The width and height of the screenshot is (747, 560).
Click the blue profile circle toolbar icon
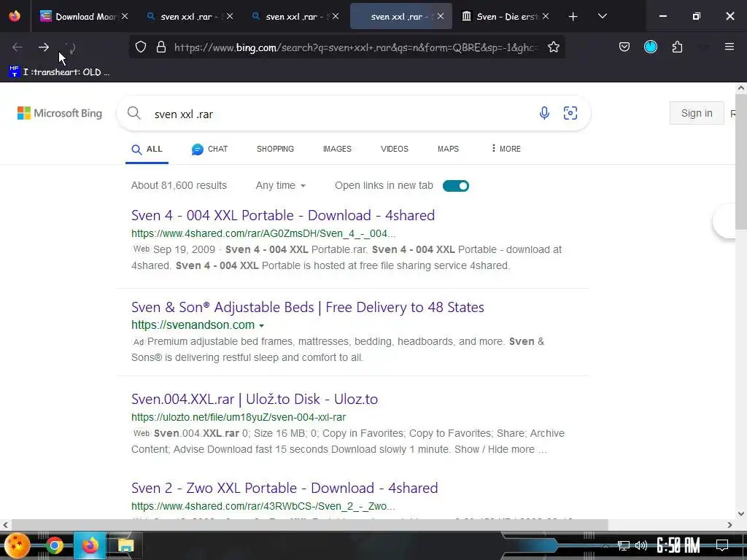pos(650,47)
